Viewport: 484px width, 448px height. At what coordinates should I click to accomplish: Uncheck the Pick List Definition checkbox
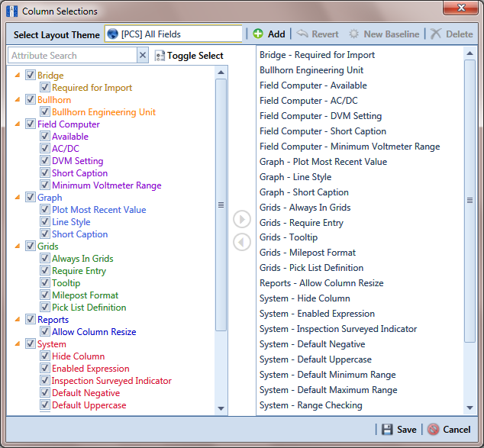(45, 307)
